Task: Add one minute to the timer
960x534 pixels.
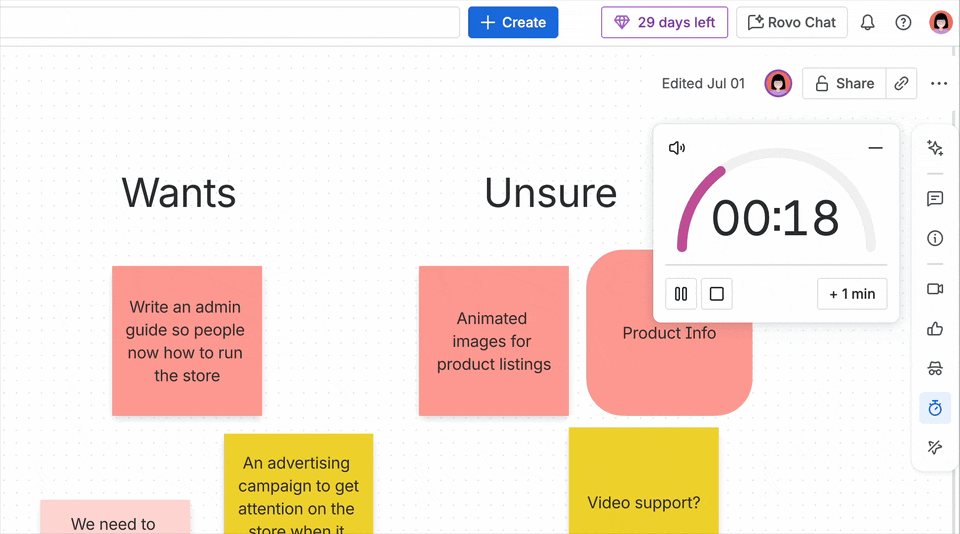Action: point(852,294)
